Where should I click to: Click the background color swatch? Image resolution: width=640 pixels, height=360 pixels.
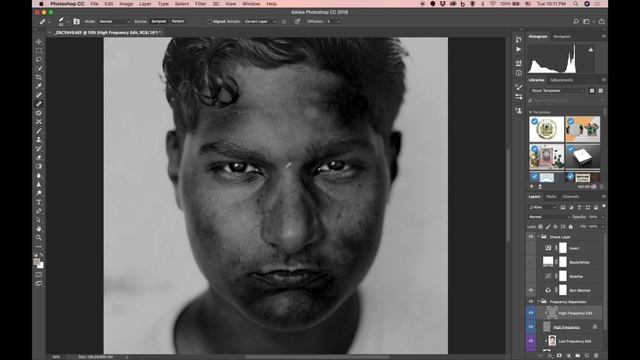coord(41,266)
